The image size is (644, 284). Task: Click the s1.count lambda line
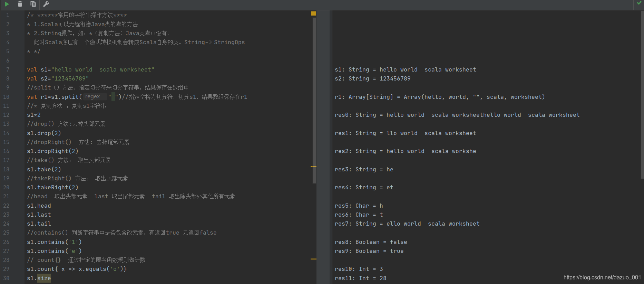click(x=77, y=269)
